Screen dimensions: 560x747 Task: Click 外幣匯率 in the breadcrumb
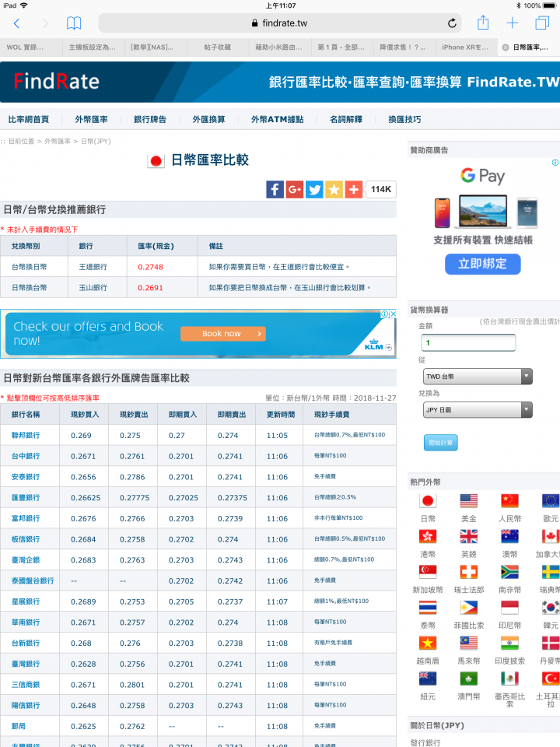click(x=58, y=142)
